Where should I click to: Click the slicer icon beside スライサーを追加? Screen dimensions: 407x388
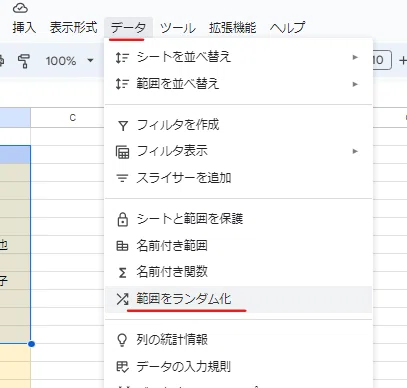point(122,178)
